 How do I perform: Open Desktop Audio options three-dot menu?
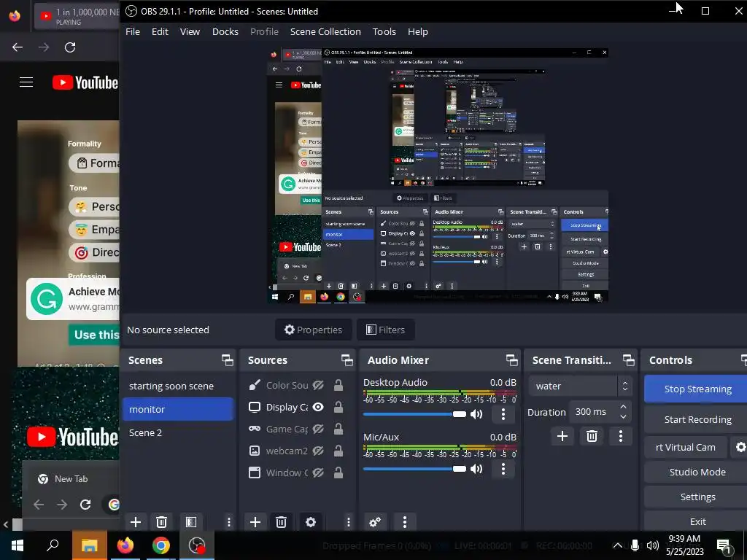pyautogui.click(x=503, y=414)
